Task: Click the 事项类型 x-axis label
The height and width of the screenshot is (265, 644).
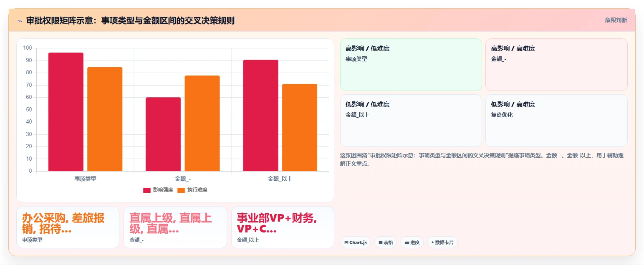Action: 85,179
